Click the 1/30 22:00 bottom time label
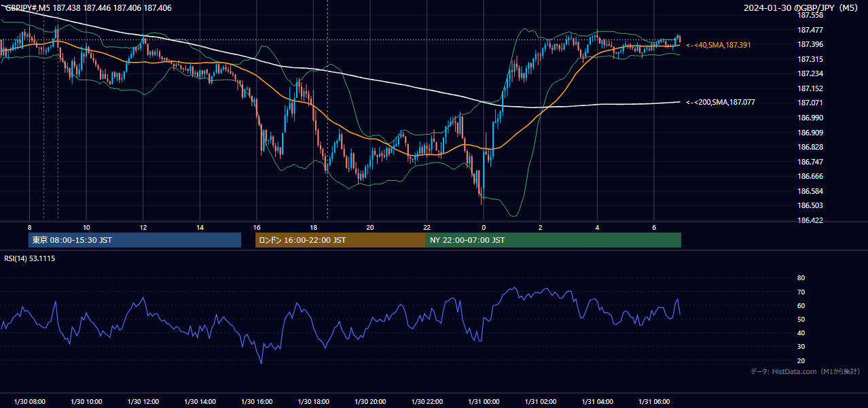 click(x=427, y=402)
